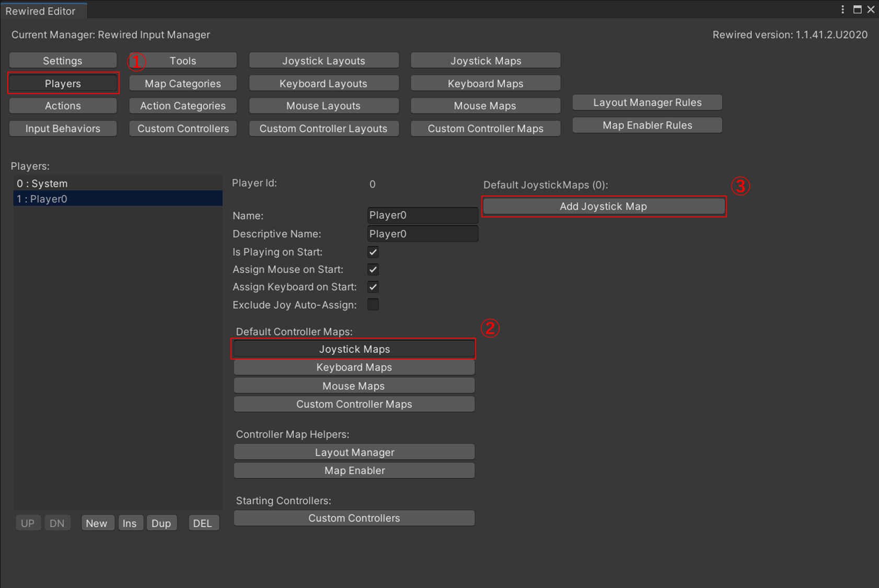Viewport: 879px width, 588px height.
Task: Open the Settings section
Action: pyautogui.click(x=62, y=60)
